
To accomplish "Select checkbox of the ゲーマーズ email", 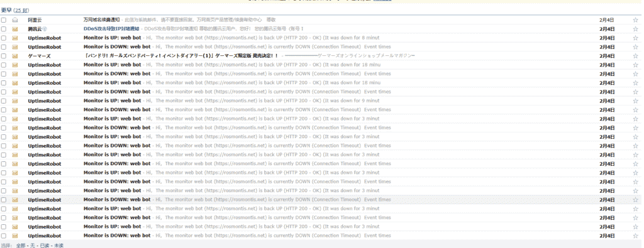I will click(x=4, y=56).
